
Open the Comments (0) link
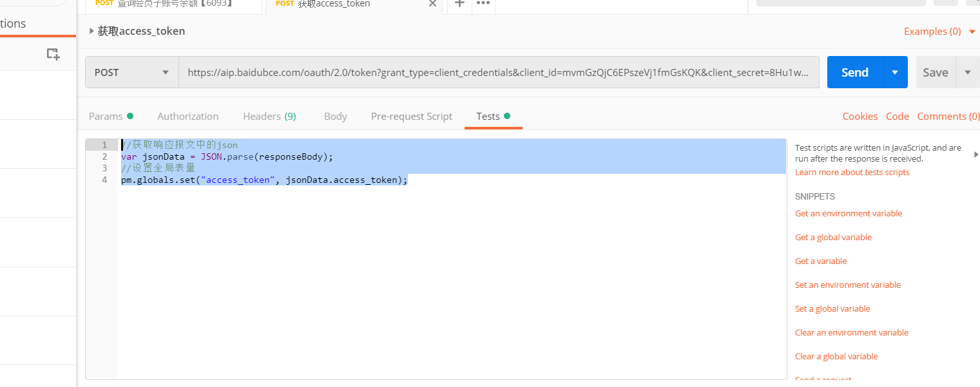point(948,117)
